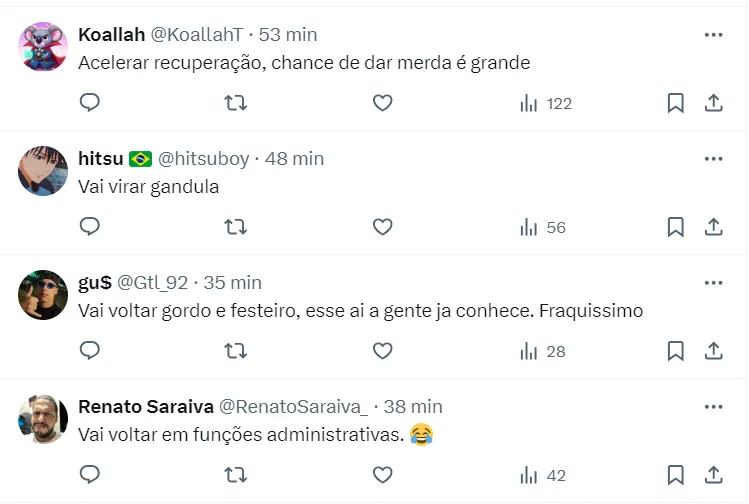The height and width of the screenshot is (504, 749).
Task: Open the @KoallahT profile handle
Action: 196,35
